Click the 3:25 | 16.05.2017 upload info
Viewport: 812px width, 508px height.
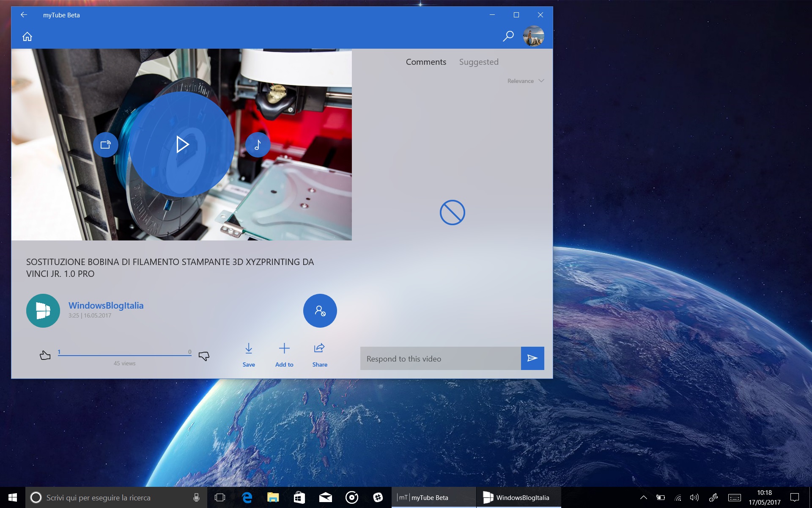click(90, 315)
